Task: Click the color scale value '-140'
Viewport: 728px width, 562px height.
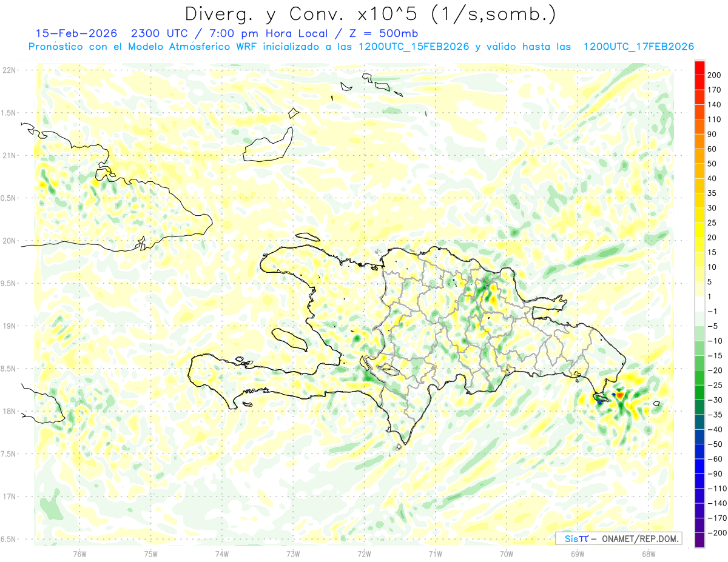Action: (x=717, y=503)
